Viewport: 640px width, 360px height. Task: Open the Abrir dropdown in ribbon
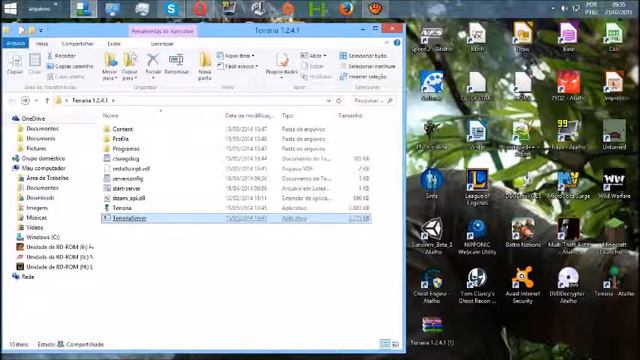313,56
